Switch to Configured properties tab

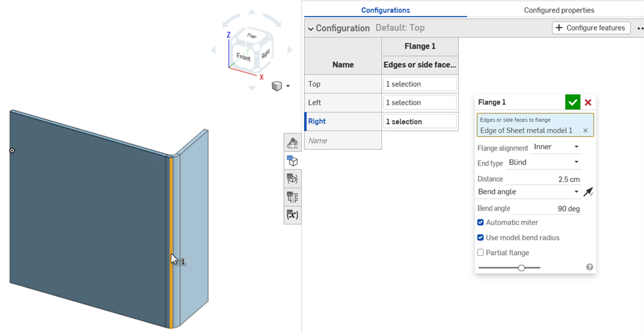click(x=558, y=10)
